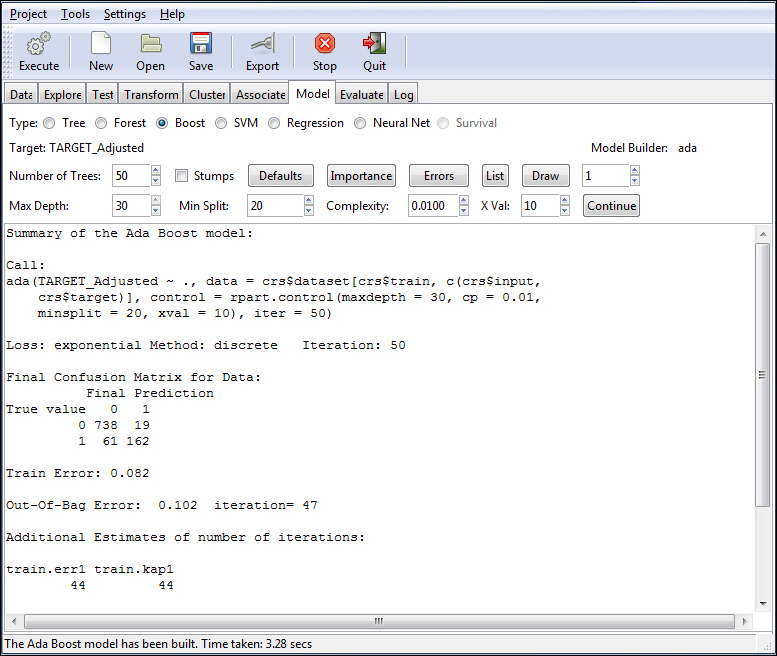Click the 'Out-Of-Bag Error: 0.102' line

point(102,505)
